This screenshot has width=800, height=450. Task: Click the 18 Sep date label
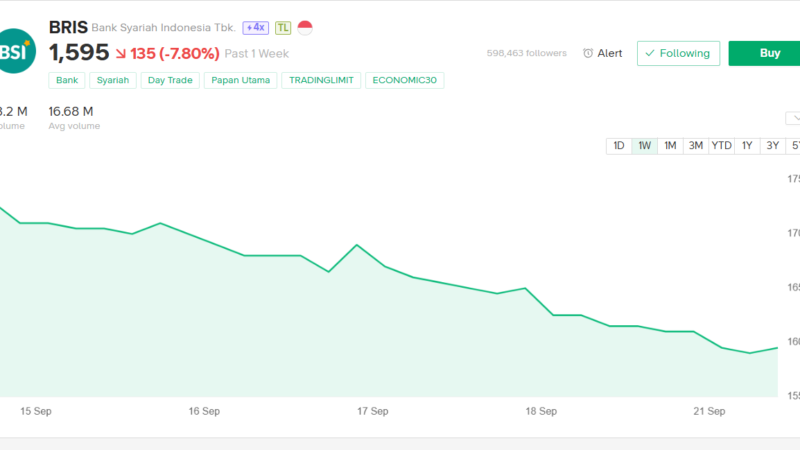[541, 411]
